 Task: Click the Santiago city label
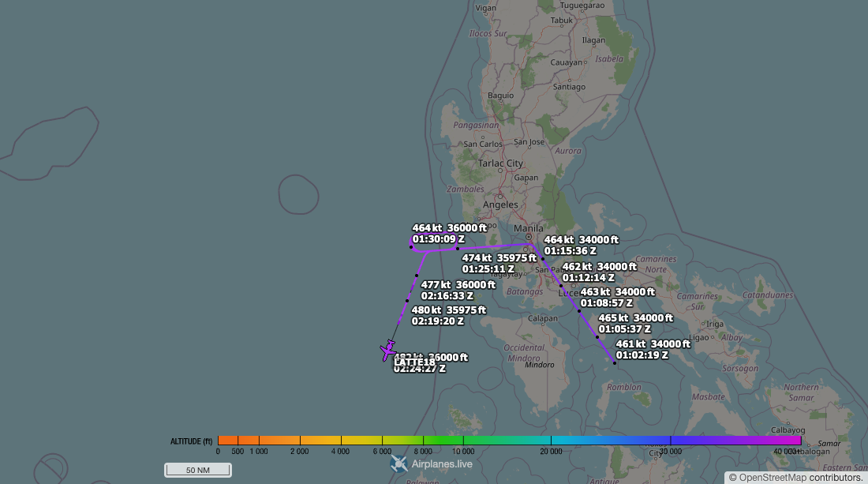[569, 87]
